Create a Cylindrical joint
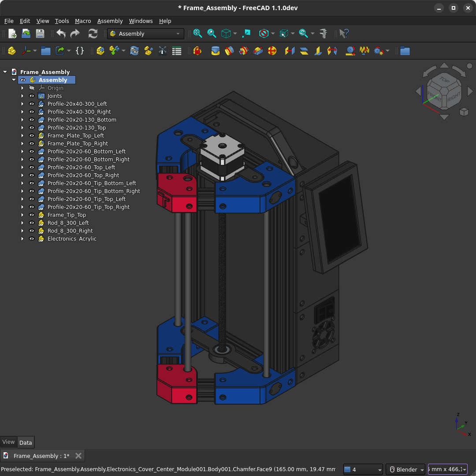This screenshot has height=476, width=476. (243, 51)
